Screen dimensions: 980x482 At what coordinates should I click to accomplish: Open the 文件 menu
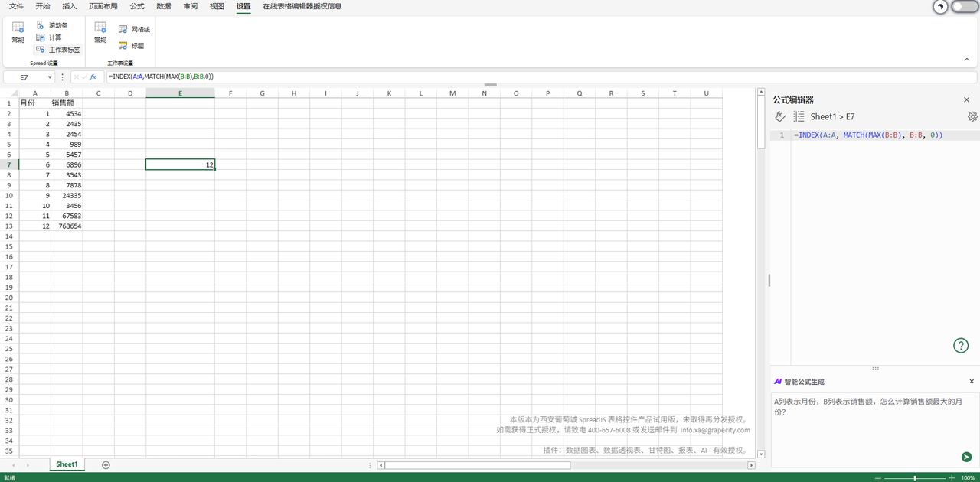16,6
